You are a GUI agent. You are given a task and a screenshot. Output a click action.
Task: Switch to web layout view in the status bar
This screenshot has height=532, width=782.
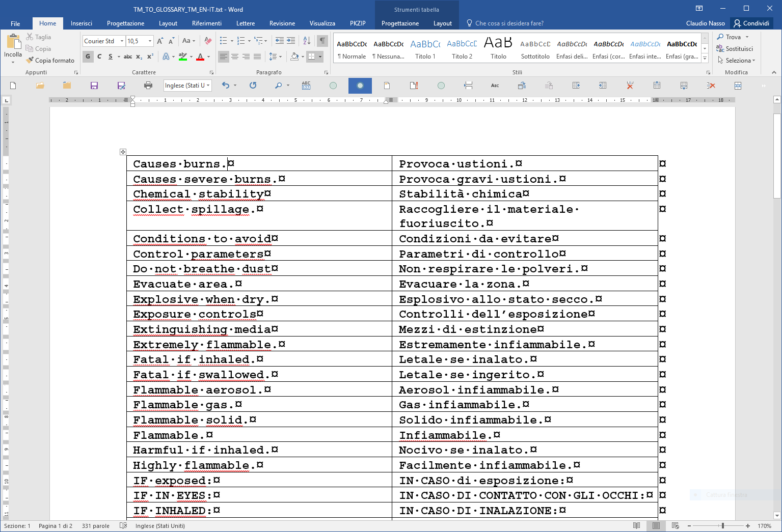[x=676, y=526]
